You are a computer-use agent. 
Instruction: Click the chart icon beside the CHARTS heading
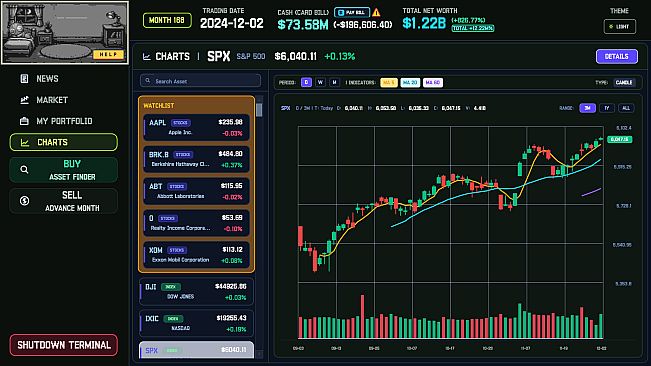click(147, 56)
